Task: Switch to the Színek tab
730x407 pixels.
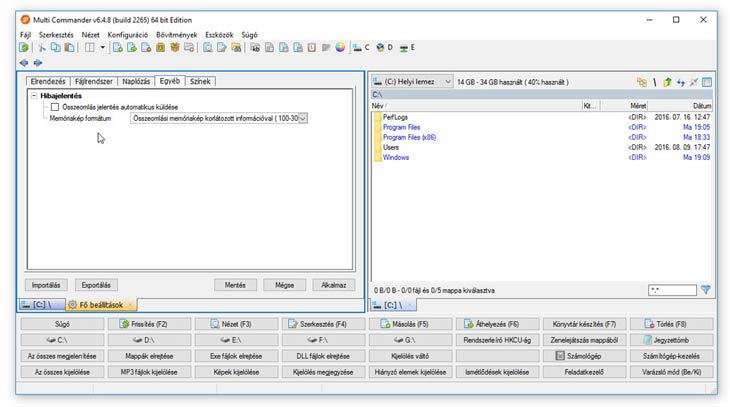Action: [201, 81]
